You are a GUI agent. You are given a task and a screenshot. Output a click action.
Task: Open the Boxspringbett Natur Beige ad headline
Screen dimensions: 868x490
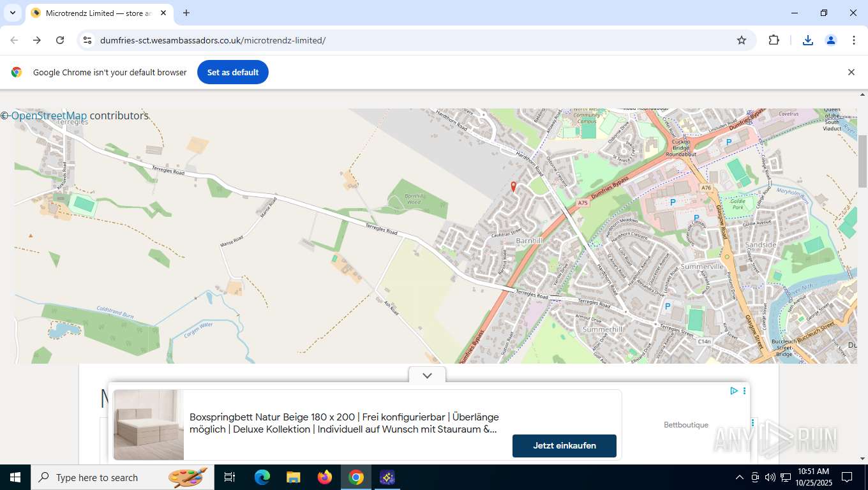point(344,423)
